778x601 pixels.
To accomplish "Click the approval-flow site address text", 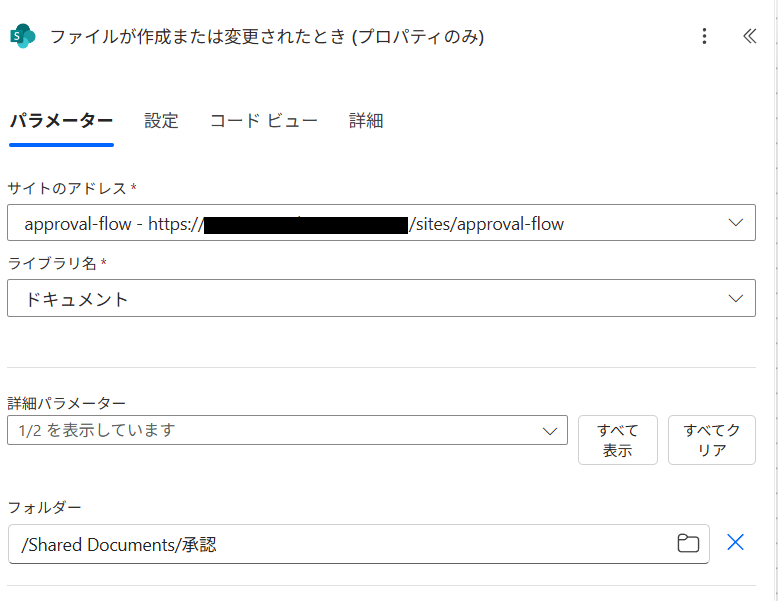I will (294, 224).
